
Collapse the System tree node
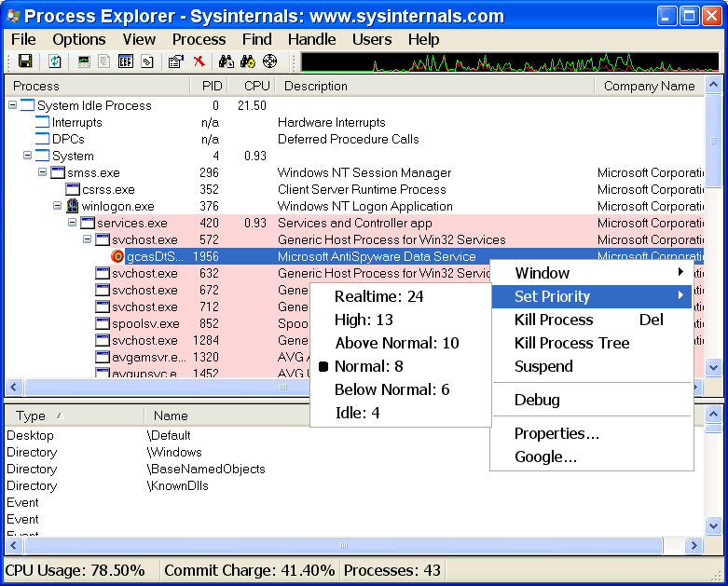click(x=27, y=156)
